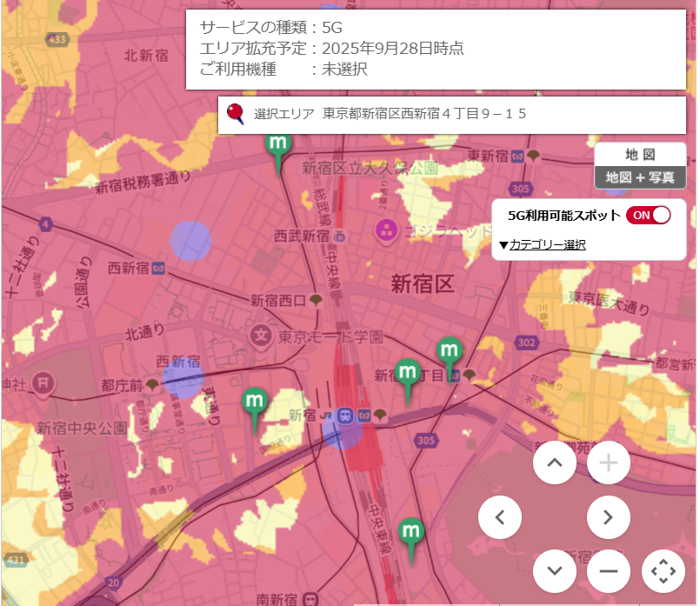Zoom out using the minus button

pos(608,571)
